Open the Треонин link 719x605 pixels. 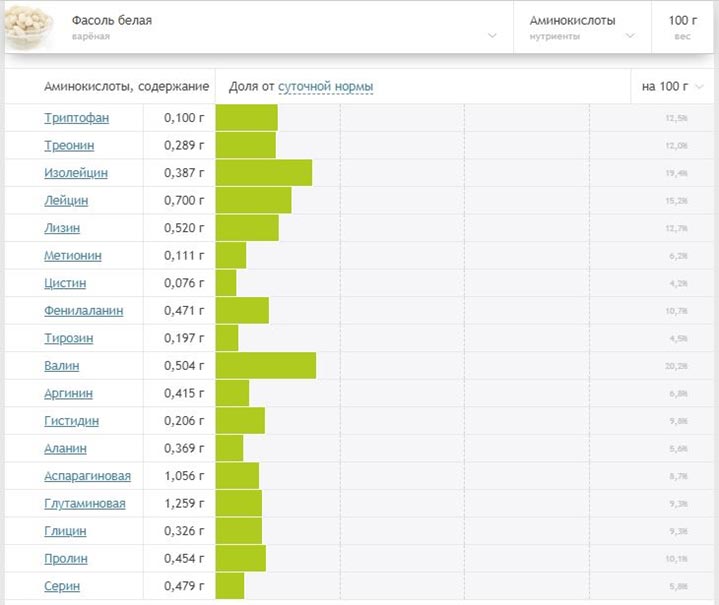pos(69,145)
